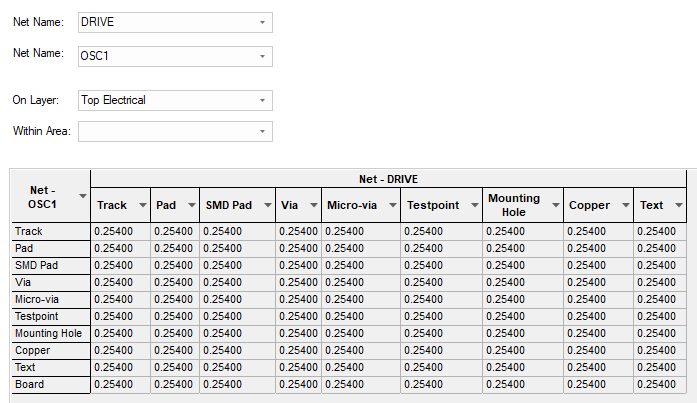Image resolution: width=697 pixels, height=403 pixels.
Task: Select the Testpoint row header
Action: [x=50, y=316]
